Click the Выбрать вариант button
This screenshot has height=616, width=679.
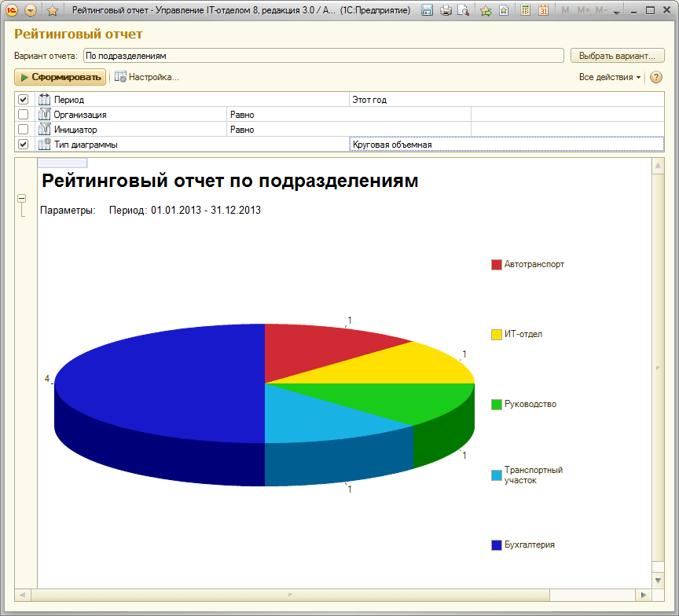click(x=617, y=56)
